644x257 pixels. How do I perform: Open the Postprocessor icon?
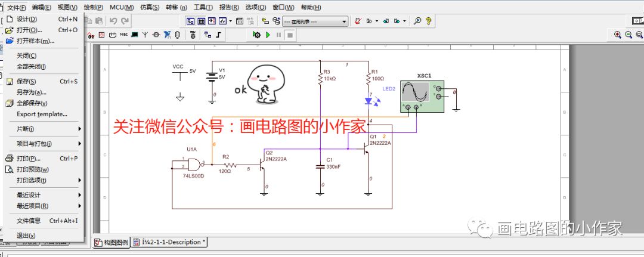click(240, 21)
